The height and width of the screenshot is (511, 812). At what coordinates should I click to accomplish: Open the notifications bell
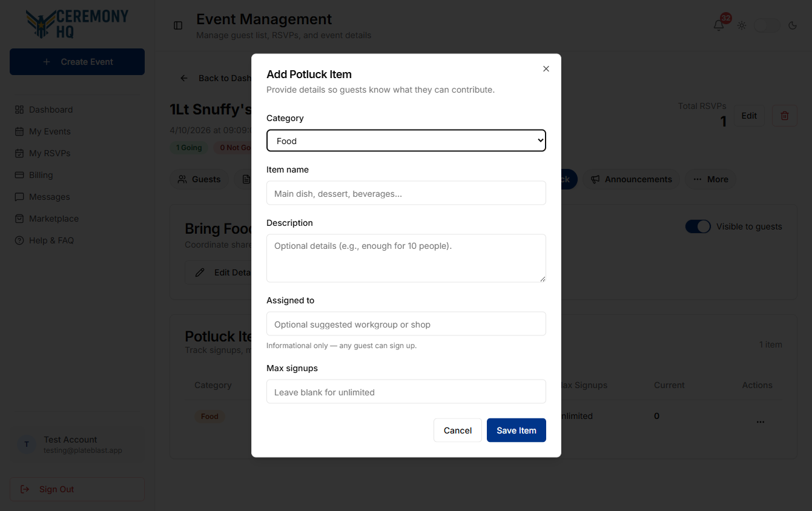tap(719, 25)
